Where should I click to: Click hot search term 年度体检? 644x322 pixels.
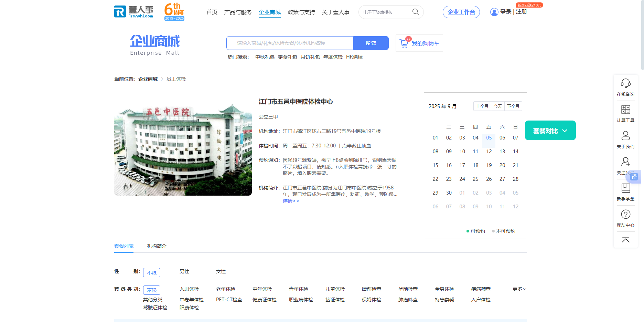tap(333, 57)
